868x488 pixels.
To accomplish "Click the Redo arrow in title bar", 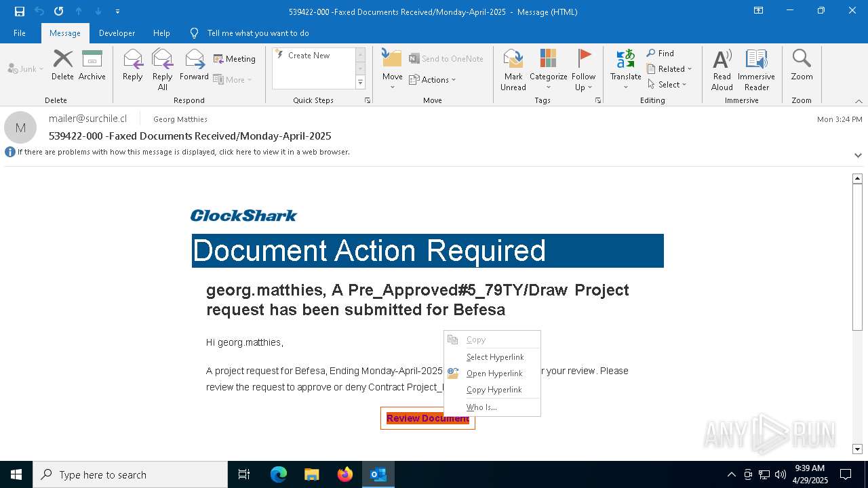I will [x=59, y=12].
